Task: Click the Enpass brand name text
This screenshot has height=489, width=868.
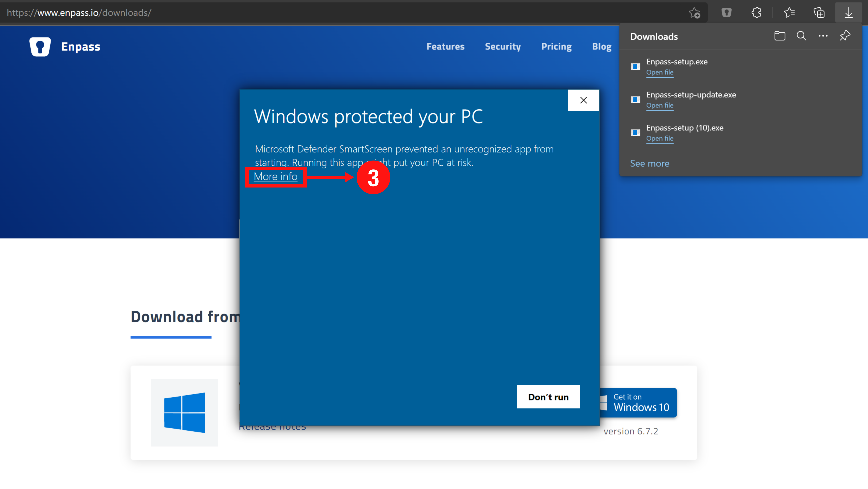Action: pyautogui.click(x=80, y=47)
